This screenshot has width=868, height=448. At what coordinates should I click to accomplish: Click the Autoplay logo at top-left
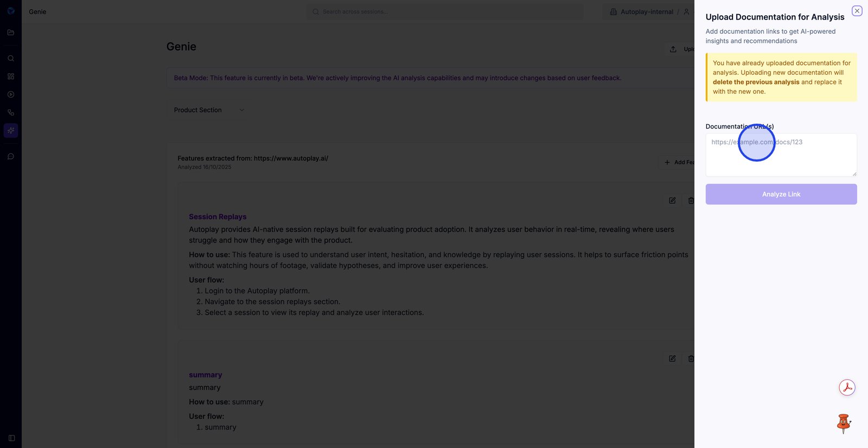[x=11, y=11]
